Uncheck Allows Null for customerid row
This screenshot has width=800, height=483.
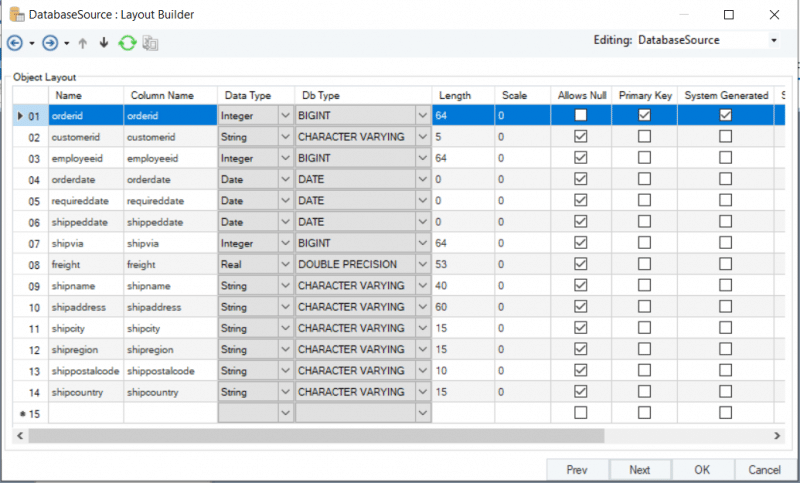point(580,137)
